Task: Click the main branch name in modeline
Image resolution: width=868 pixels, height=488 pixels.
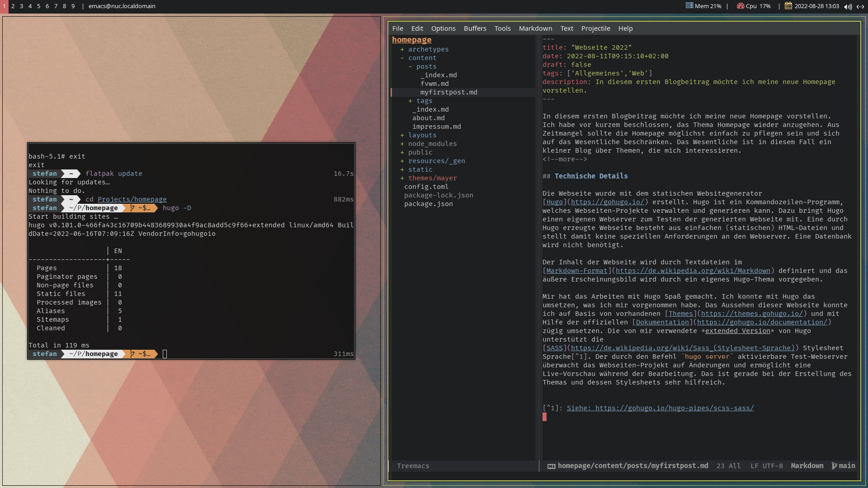Action: tap(847, 466)
